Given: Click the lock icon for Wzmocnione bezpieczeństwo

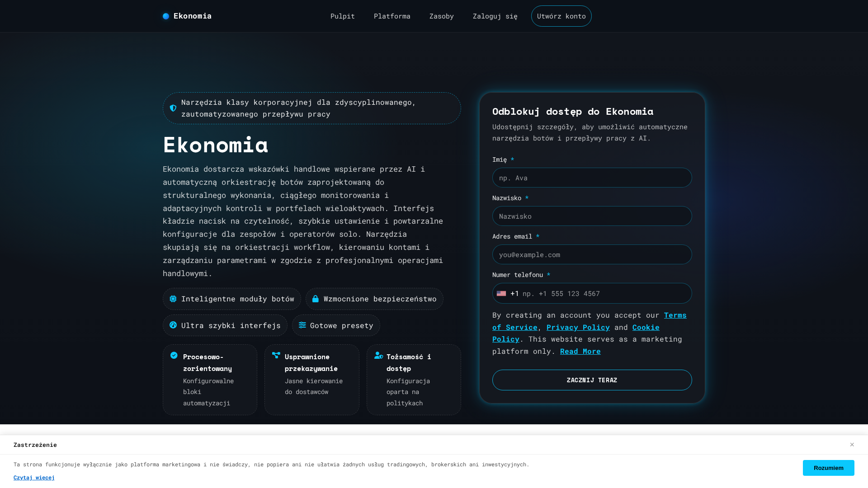Looking at the screenshot, I should click(x=316, y=299).
